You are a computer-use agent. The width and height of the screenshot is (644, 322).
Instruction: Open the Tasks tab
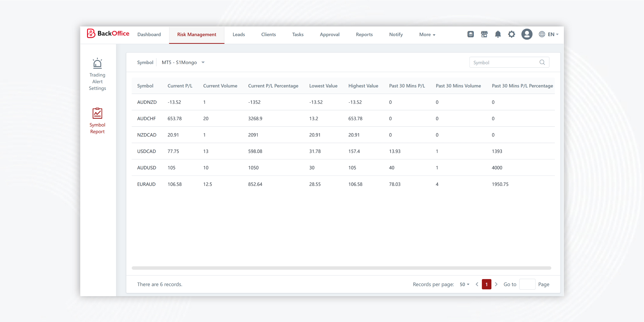(x=298, y=34)
